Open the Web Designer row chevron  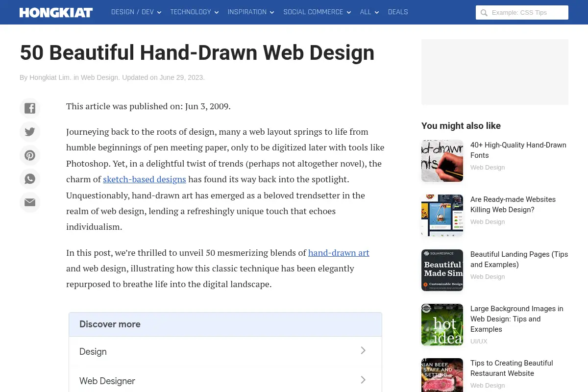tap(363, 380)
